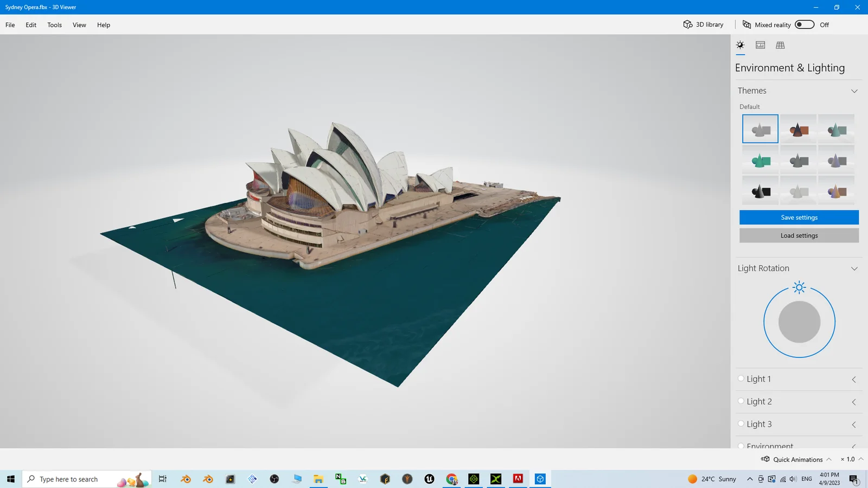Click the Load settings button
This screenshot has height=488, width=868.
(x=799, y=235)
